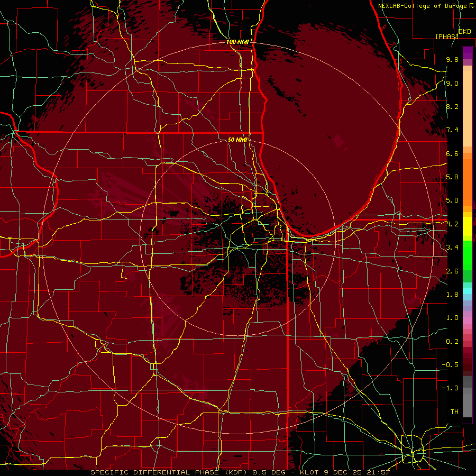Click the 6.6 scale value
Viewport: 476px width, 476px height.
(x=452, y=154)
